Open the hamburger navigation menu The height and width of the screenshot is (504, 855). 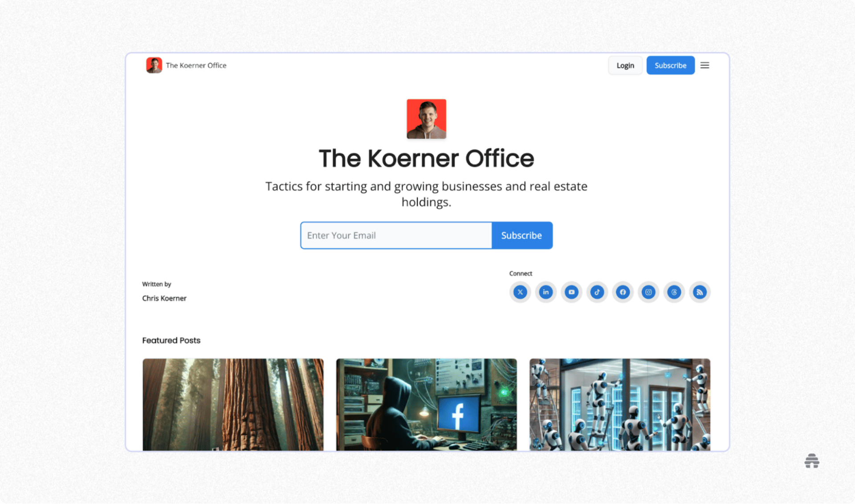point(705,65)
